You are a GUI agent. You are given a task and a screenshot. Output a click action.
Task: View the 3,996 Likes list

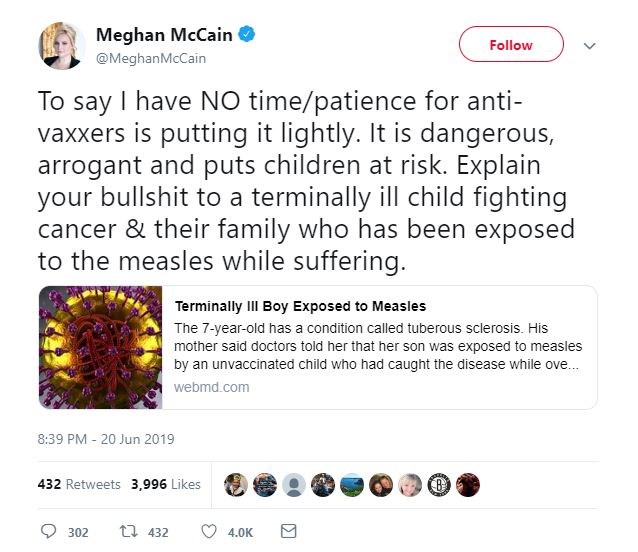tap(166, 484)
